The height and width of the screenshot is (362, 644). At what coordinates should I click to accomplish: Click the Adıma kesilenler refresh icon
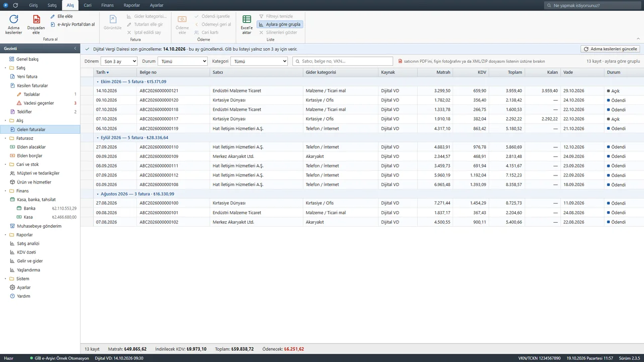click(x=14, y=19)
